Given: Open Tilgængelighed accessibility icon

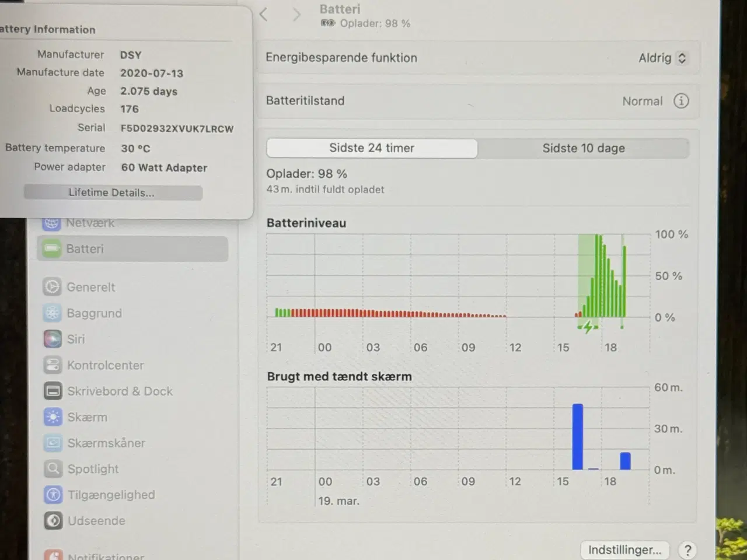Looking at the screenshot, I should click(53, 495).
